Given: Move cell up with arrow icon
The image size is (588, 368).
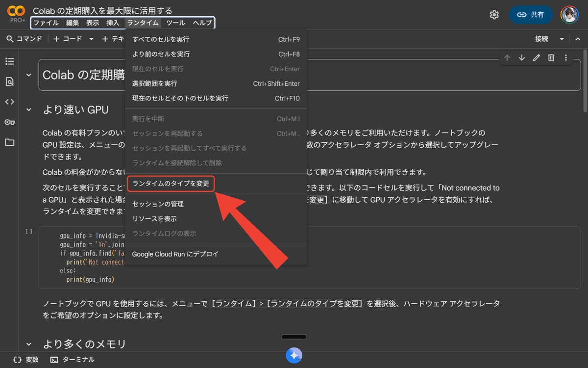Looking at the screenshot, I should (507, 58).
